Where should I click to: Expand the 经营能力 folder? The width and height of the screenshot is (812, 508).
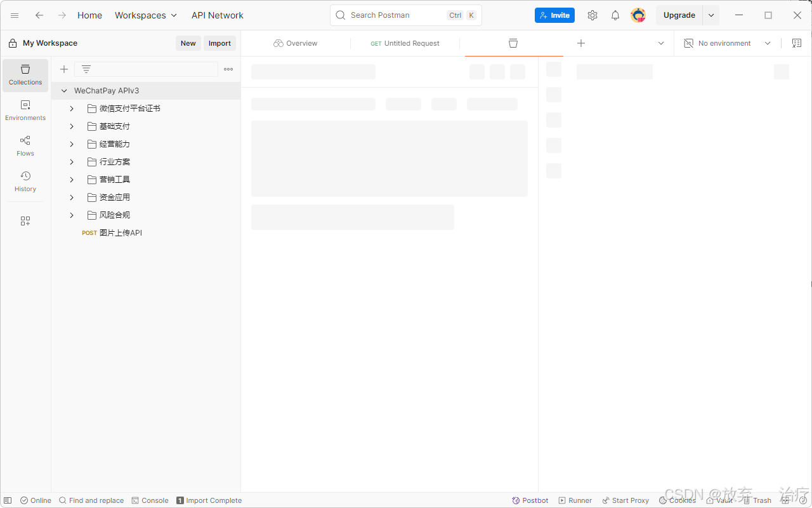[x=72, y=144]
